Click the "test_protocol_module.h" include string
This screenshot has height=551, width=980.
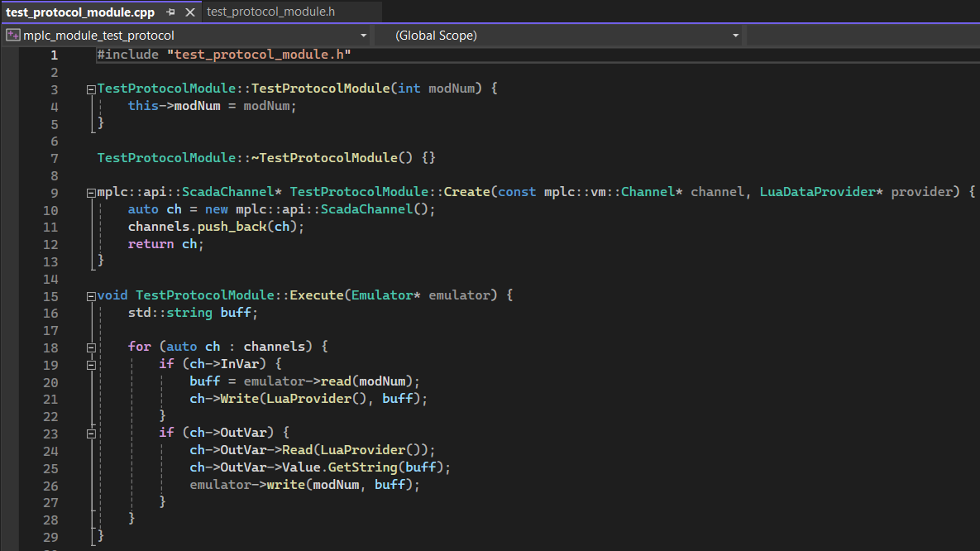click(x=259, y=55)
